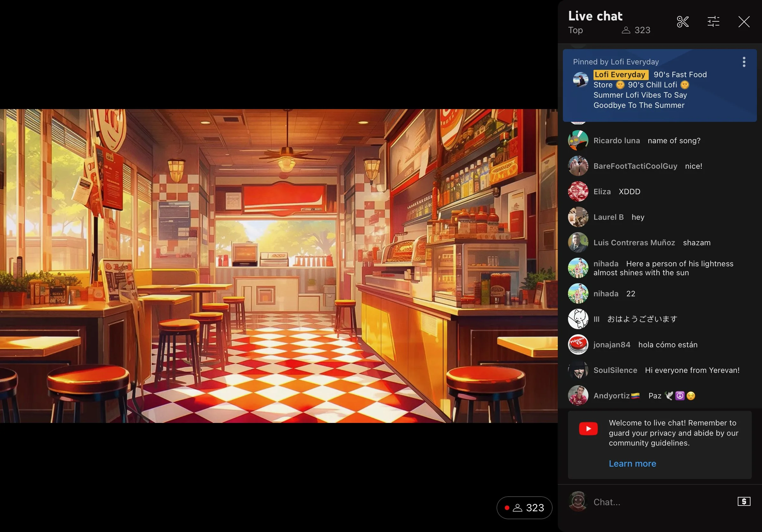Click your profile avatar beside chat input
Image resolution: width=762 pixels, height=532 pixels.
pyautogui.click(x=578, y=501)
